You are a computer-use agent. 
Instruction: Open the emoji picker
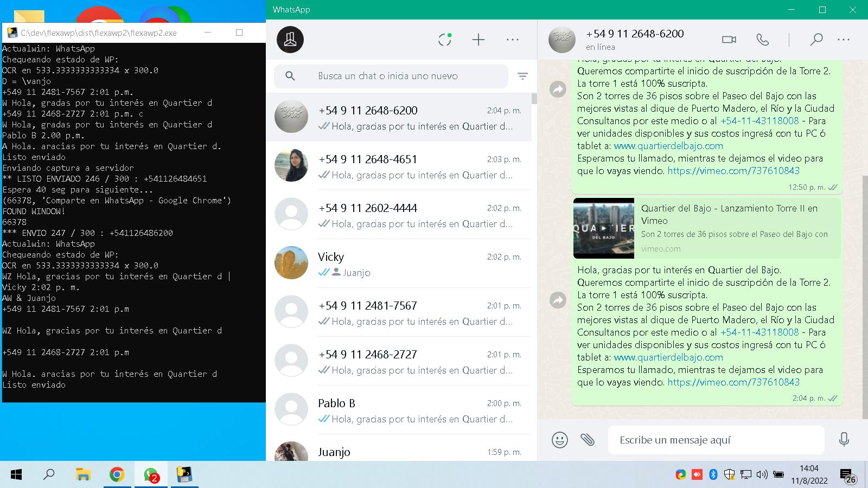[560, 440]
